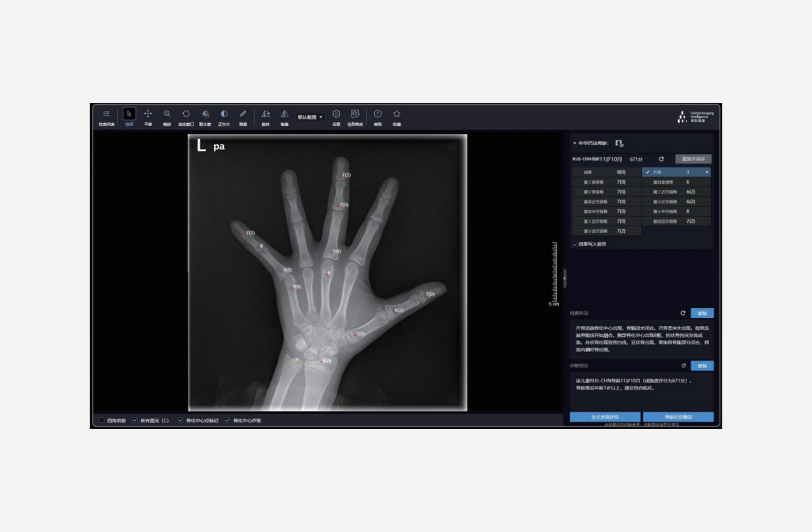Enable the 四角信息 corner info checkbox
Screen dimensions: 812x532
pyautogui.click(x=102, y=420)
